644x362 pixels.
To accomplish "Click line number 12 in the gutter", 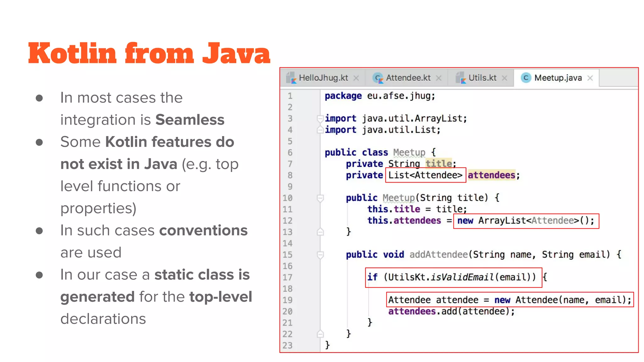I will [x=287, y=221].
